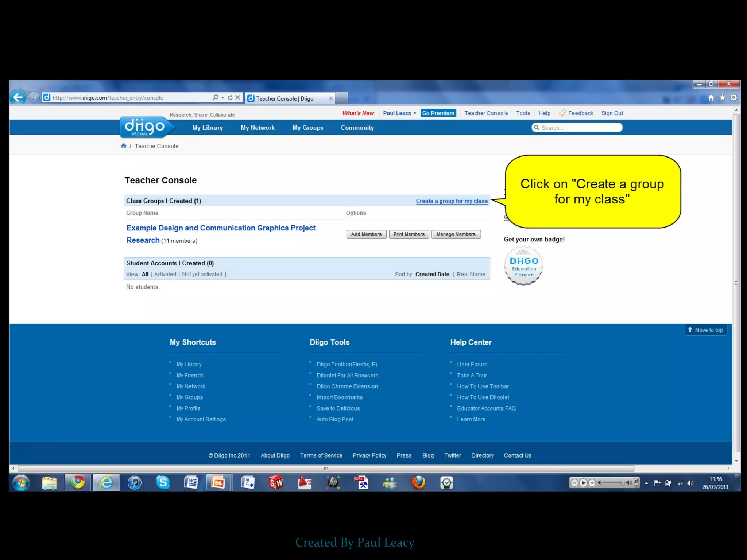Click the horizontal scrollbar at page bottom
This screenshot has height=560, width=747.
(326, 468)
